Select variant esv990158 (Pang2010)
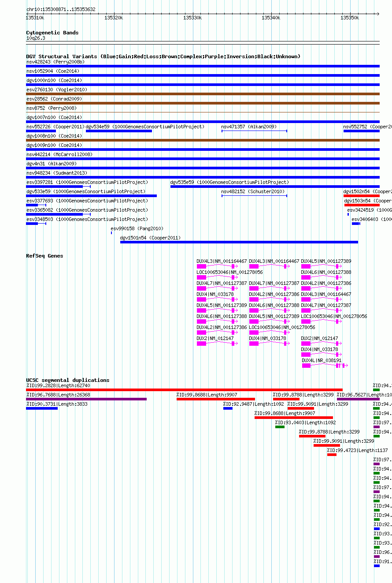 [137, 228]
